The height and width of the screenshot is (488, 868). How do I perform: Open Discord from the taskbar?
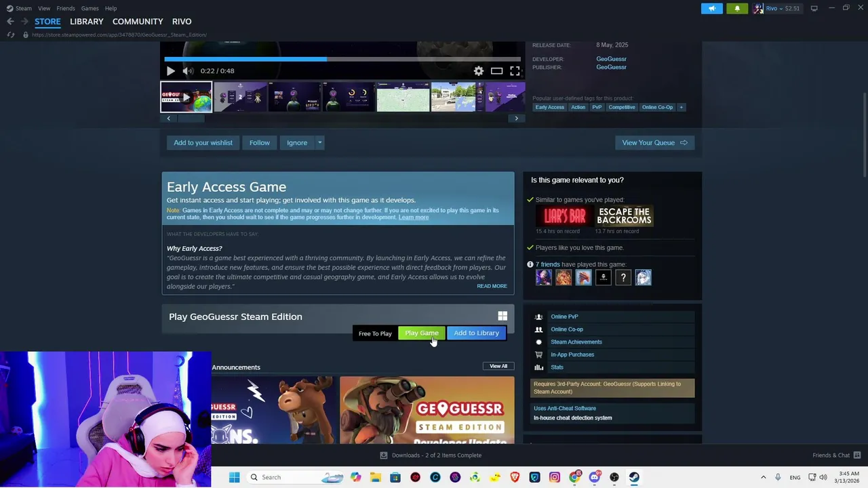click(x=595, y=477)
